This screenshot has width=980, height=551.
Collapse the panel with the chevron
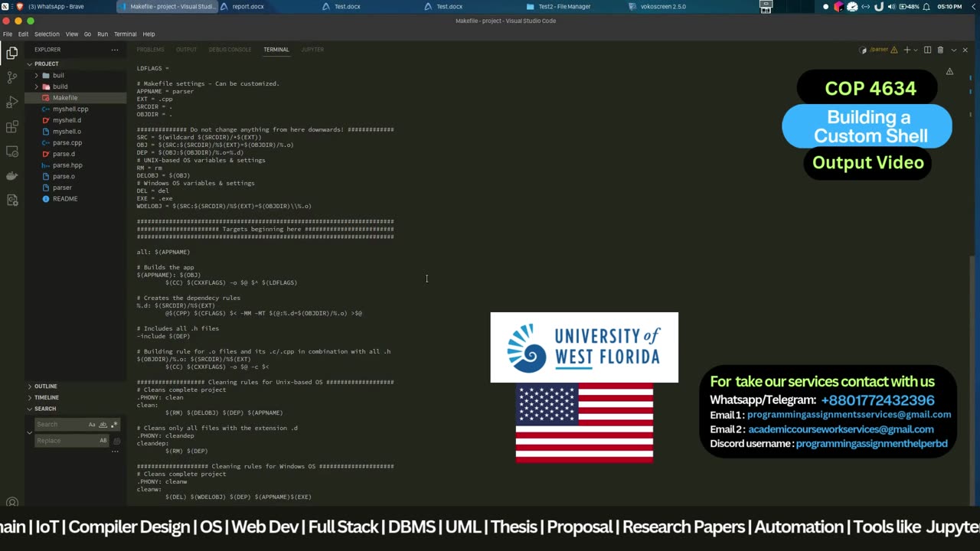click(953, 50)
